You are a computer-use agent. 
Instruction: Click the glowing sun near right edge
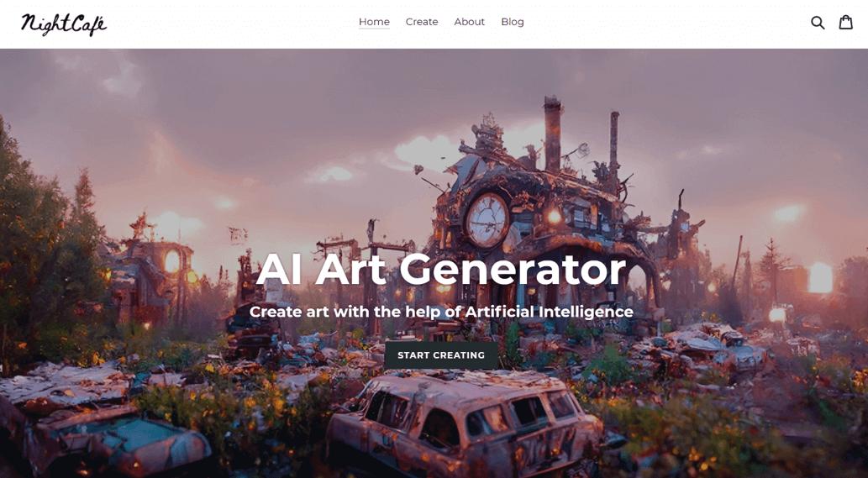(x=820, y=278)
